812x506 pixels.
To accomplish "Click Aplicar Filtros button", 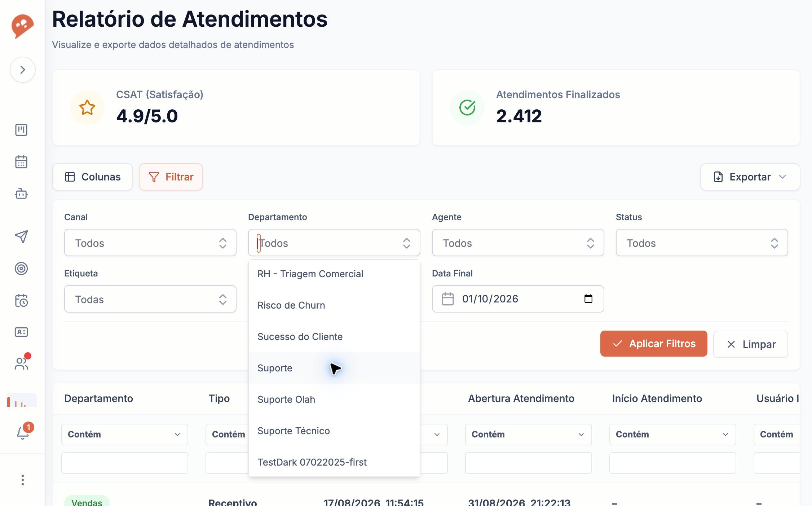I will 654,344.
